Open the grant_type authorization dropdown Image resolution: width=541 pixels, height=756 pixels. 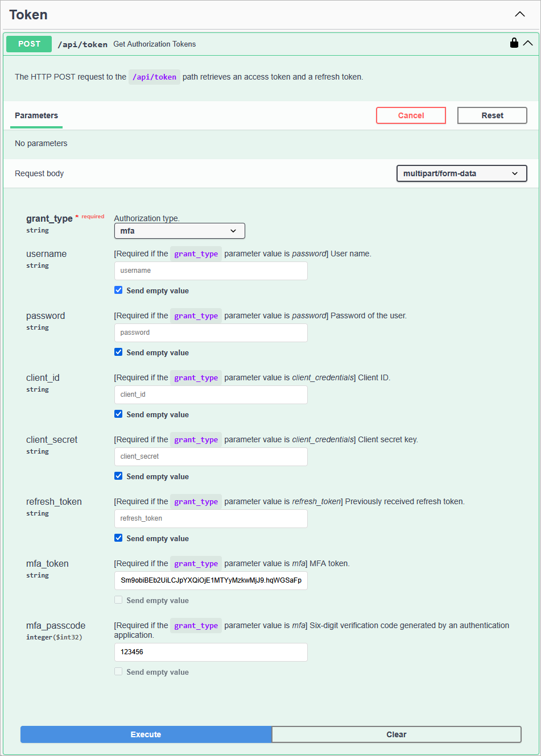pos(179,231)
